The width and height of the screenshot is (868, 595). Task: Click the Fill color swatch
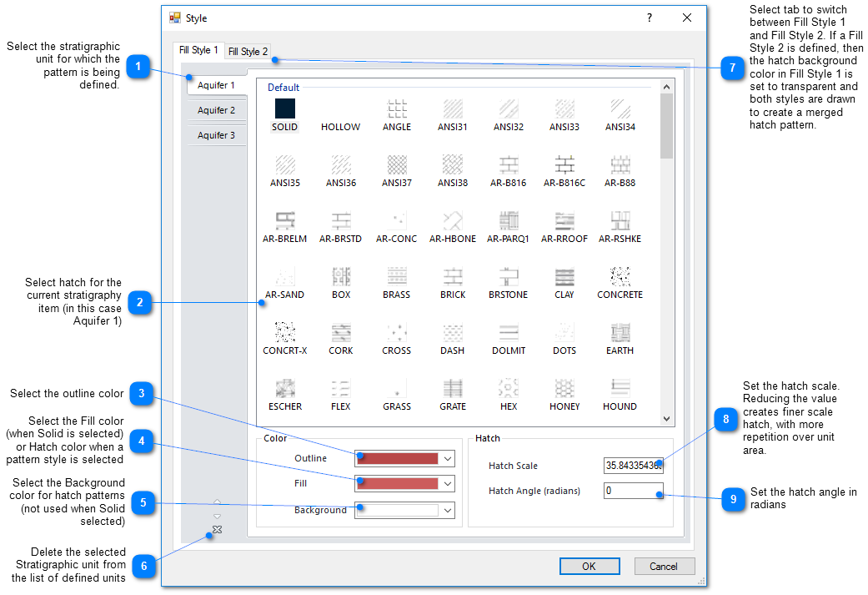tap(398, 483)
